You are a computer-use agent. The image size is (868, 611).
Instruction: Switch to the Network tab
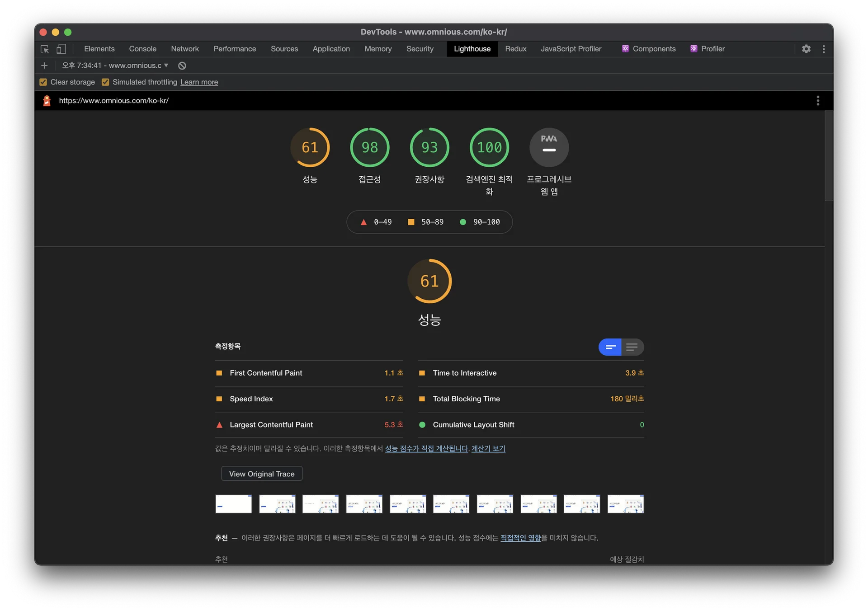point(184,49)
